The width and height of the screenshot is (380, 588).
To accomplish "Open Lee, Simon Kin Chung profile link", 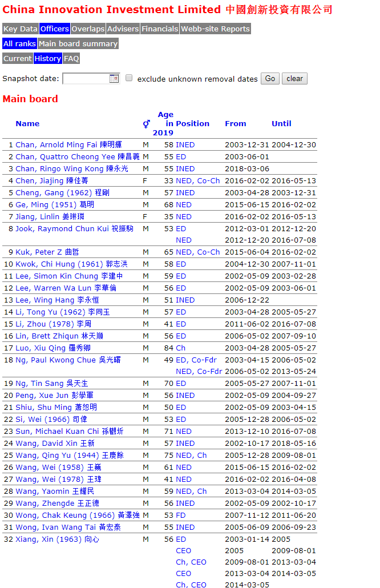I will tap(69, 276).
